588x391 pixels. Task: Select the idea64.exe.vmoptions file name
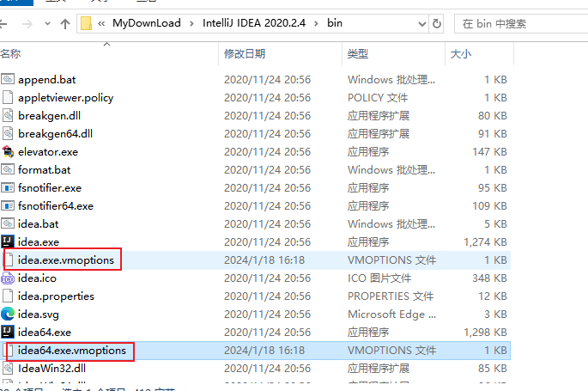72,350
